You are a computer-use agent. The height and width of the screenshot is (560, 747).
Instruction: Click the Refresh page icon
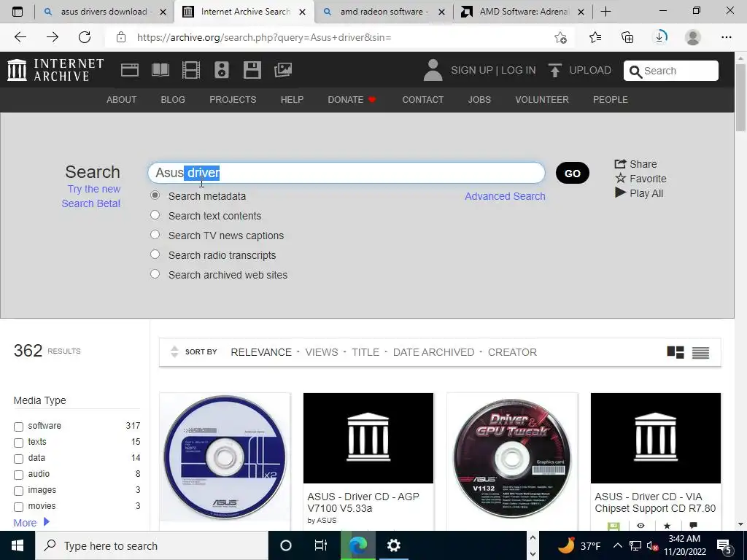85,37
